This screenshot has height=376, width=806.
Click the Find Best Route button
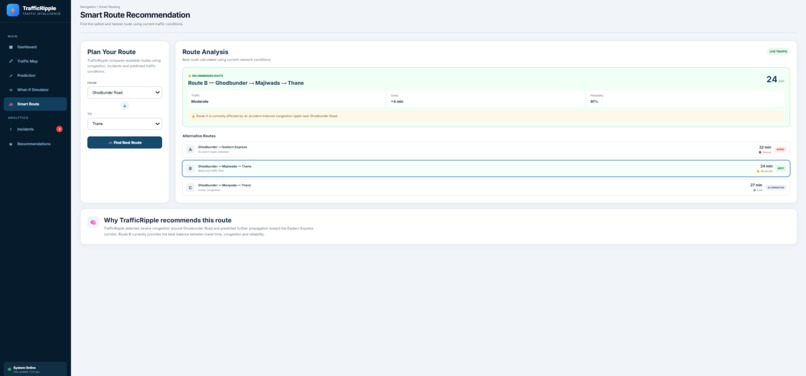pyautogui.click(x=124, y=142)
